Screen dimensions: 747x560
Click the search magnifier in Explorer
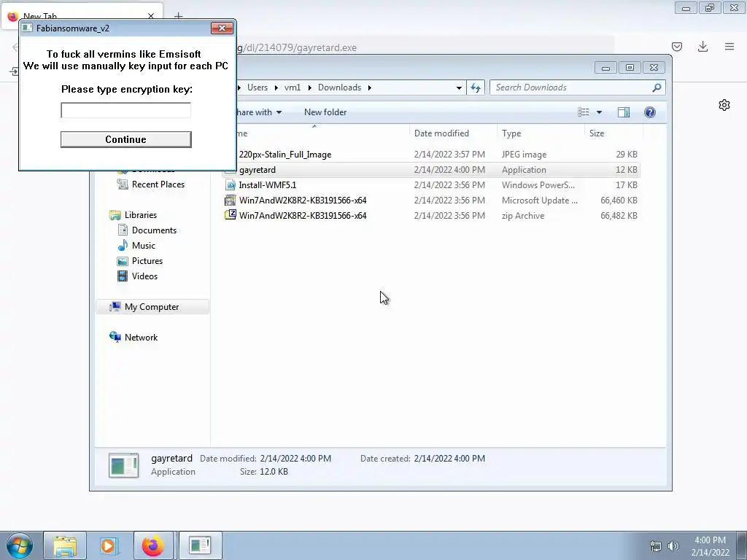pyautogui.click(x=657, y=87)
